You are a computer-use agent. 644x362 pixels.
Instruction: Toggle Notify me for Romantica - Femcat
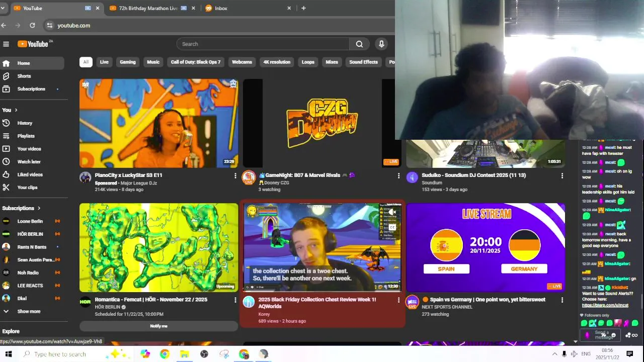(158, 326)
